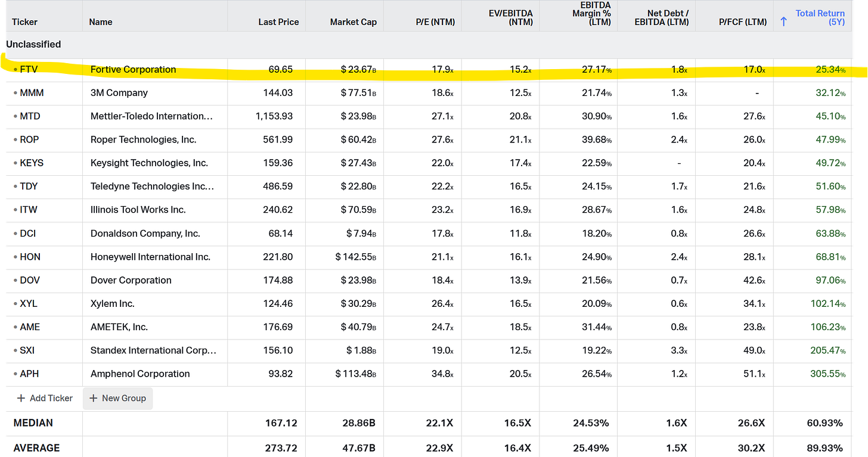
Task: Open the XYL ticker
Action: (x=29, y=304)
